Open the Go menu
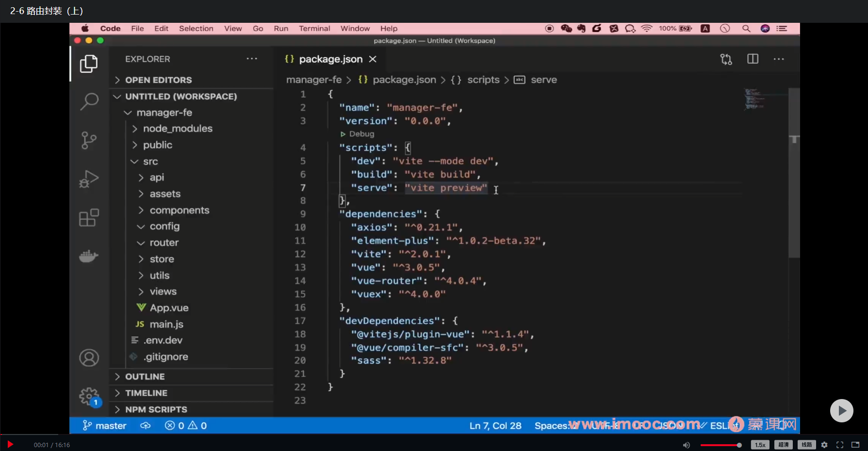 pyautogui.click(x=258, y=29)
